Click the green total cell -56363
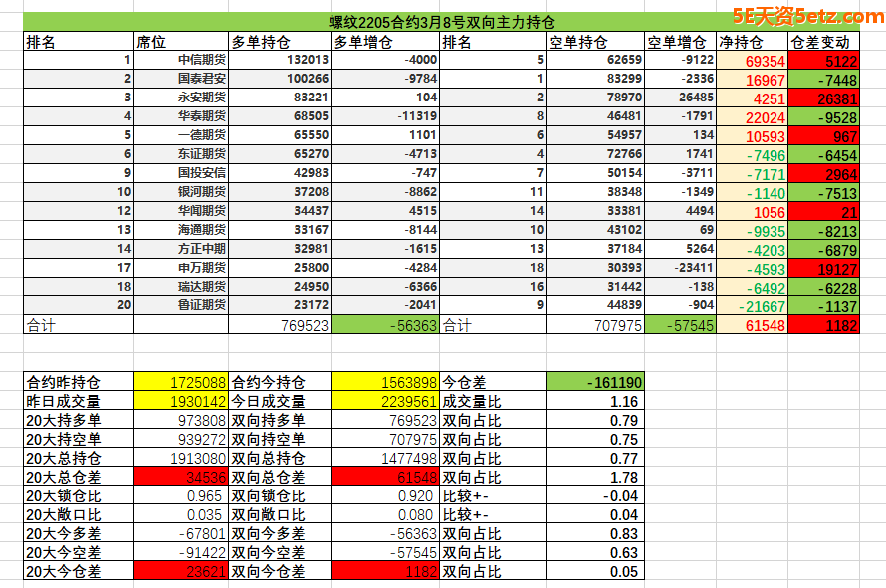This screenshot has width=886, height=588. tap(384, 325)
